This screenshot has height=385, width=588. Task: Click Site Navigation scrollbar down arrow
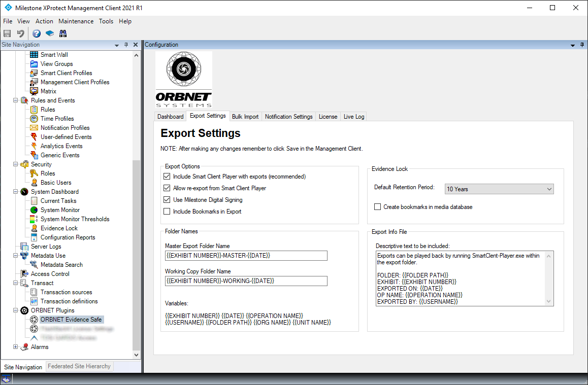coord(136,355)
